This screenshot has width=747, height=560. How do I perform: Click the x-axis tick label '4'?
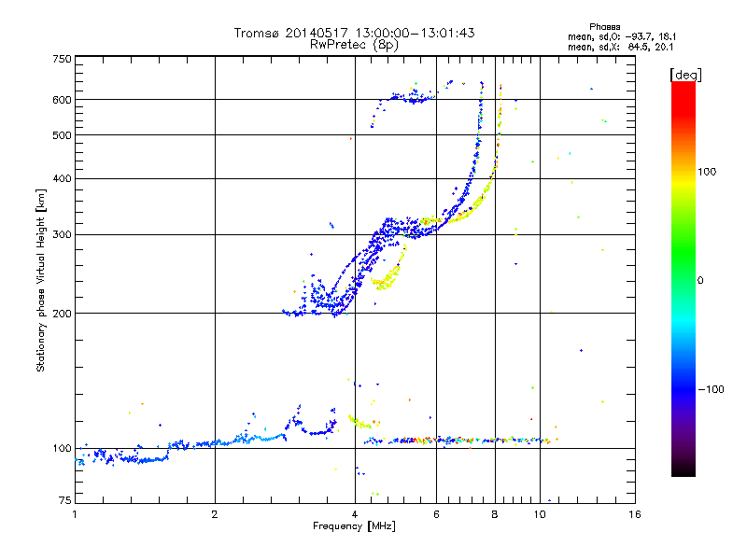355,514
